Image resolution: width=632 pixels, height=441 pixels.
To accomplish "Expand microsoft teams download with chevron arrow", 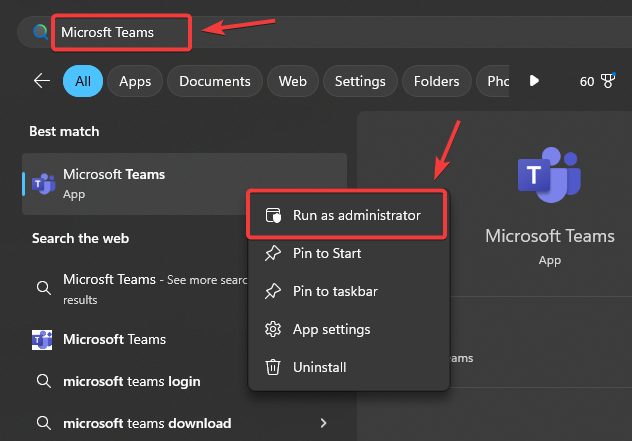I will [x=323, y=423].
